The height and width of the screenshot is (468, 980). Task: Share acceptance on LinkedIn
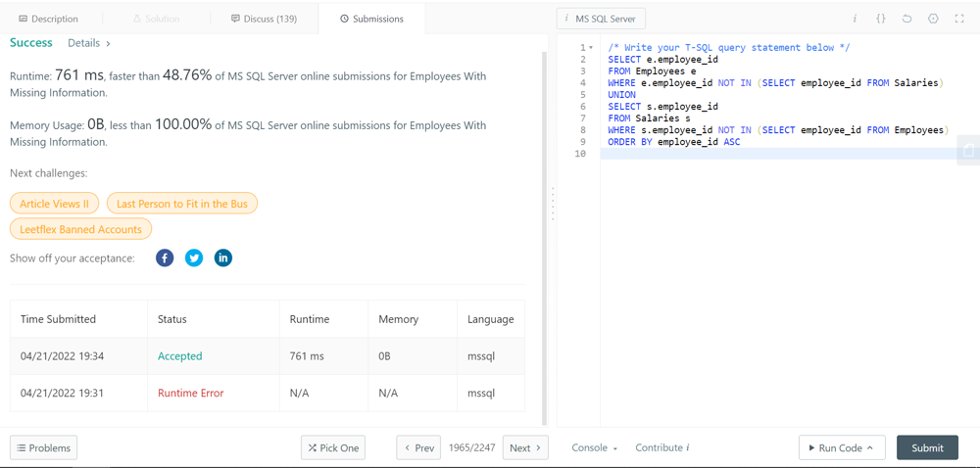(223, 257)
